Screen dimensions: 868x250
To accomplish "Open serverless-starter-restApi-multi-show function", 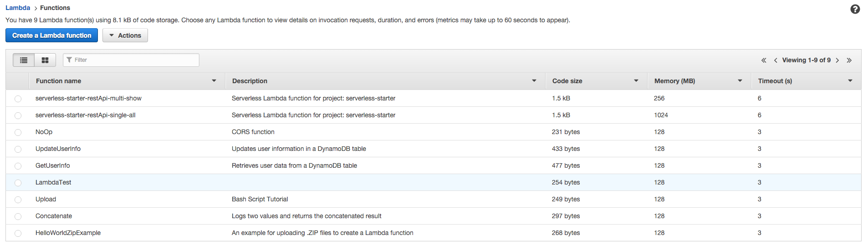I will point(88,98).
